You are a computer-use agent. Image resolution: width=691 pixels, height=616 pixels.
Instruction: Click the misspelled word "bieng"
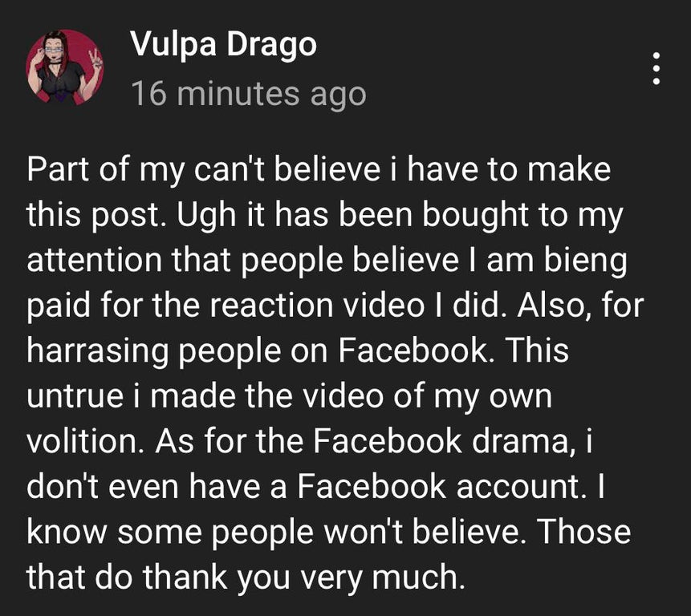(586, 261)
